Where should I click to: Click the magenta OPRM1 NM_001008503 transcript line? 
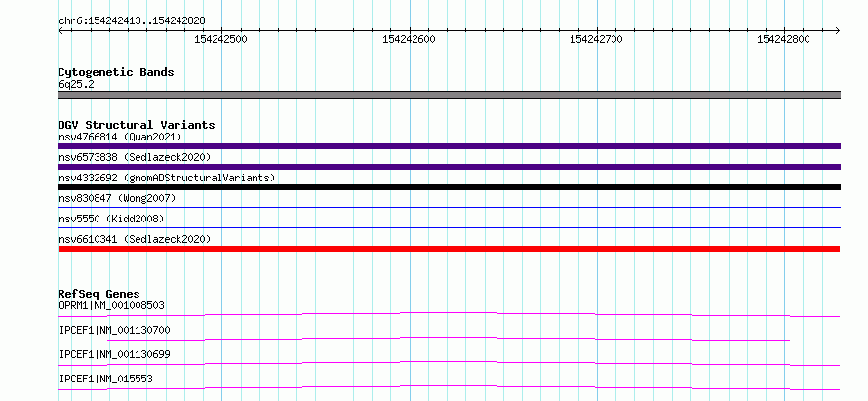click(449, 314)
